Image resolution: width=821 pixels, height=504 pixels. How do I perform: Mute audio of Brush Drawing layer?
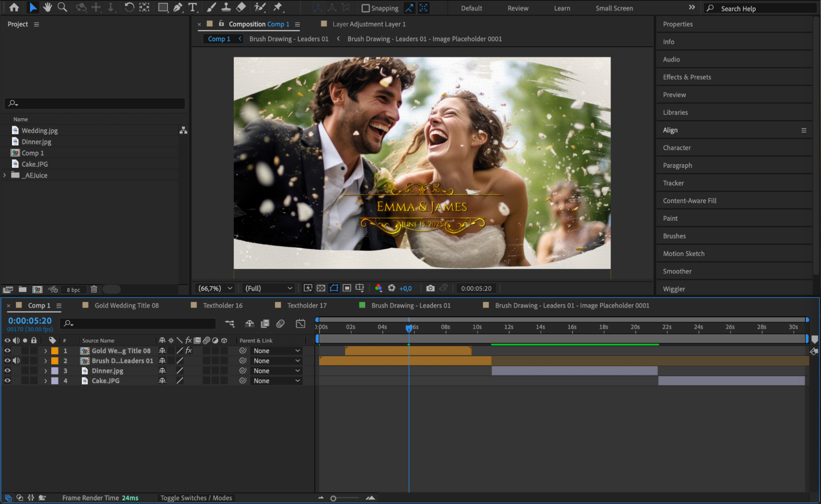[16, 361]
